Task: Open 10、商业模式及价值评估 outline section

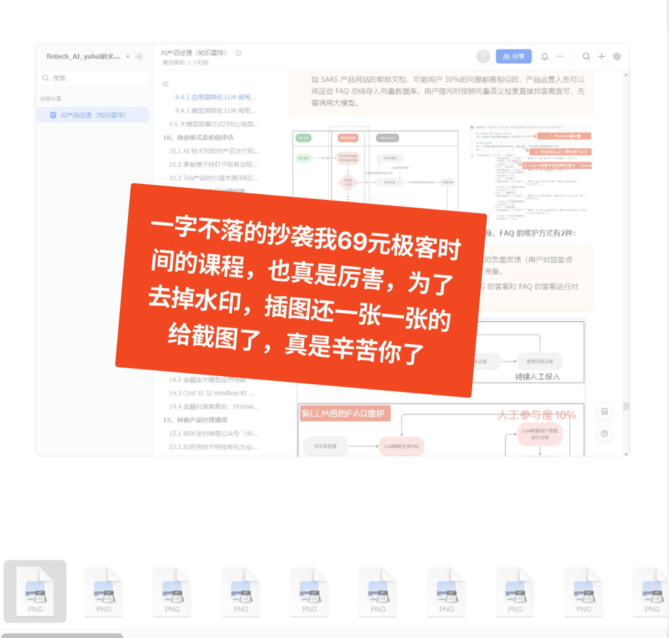Action: click(x=198, y=137)
